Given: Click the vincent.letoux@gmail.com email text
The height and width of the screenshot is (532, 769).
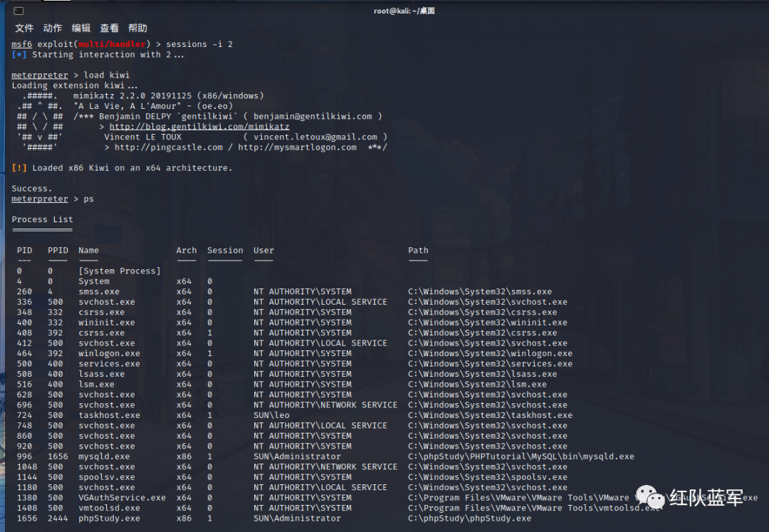Looking at the screenshot, I should tap(315, 137).
